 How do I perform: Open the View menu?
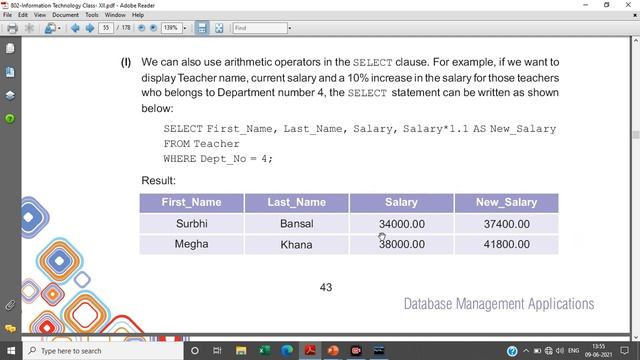click(x=40, y=15)
